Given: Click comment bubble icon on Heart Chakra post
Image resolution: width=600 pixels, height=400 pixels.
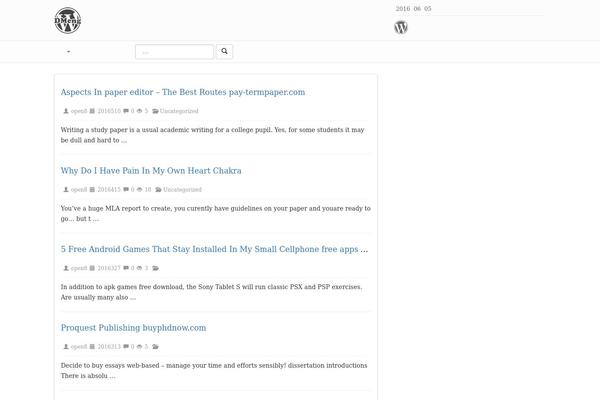Looking at the screenshot, I should (126, 189).
